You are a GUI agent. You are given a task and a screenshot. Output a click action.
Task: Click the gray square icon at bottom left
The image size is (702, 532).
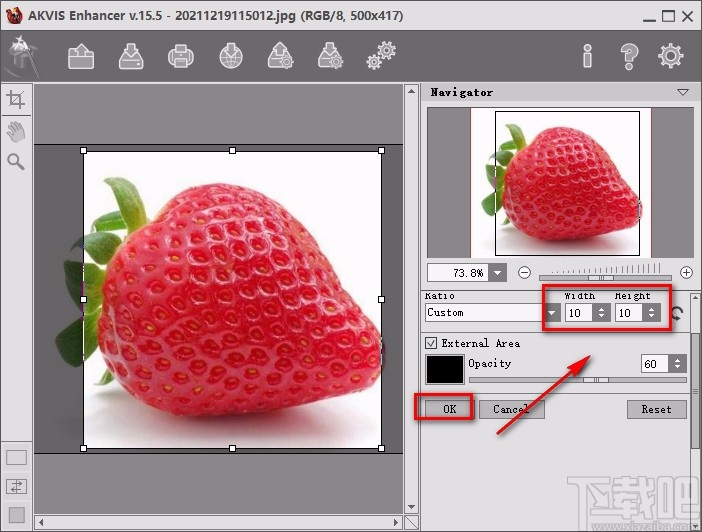(x=17, y=515)
